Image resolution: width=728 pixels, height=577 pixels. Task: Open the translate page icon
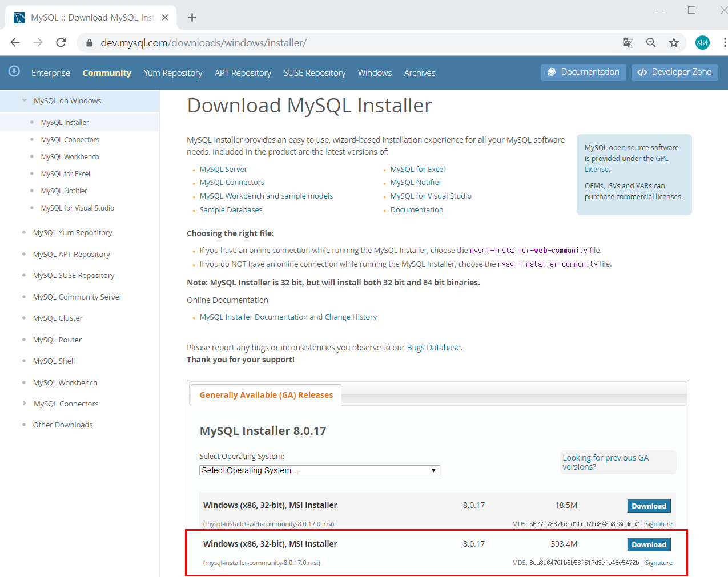(628, 42)
